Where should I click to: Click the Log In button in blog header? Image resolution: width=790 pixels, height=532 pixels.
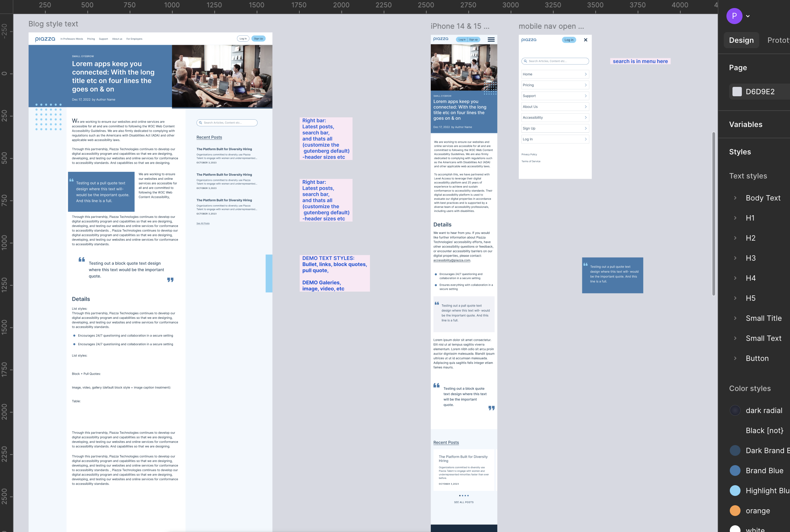[x=243, y=39]
